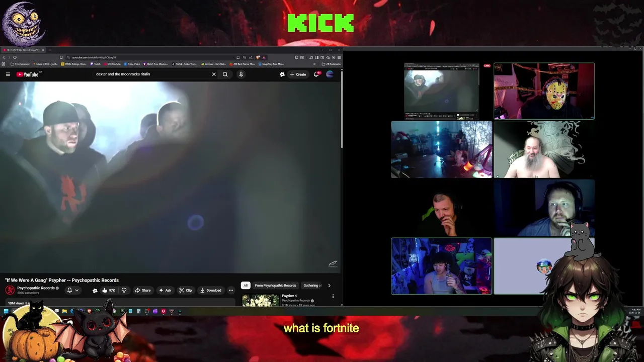Show the next chips with right chevron
The image size is (644, 362).
pyautogui.click(x=329, y=286)
